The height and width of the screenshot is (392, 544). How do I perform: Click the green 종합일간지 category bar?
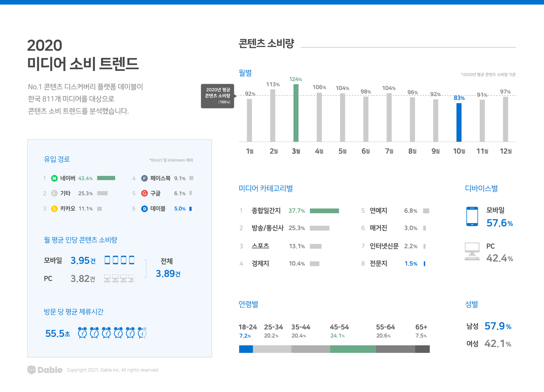(x=324, y=211)
